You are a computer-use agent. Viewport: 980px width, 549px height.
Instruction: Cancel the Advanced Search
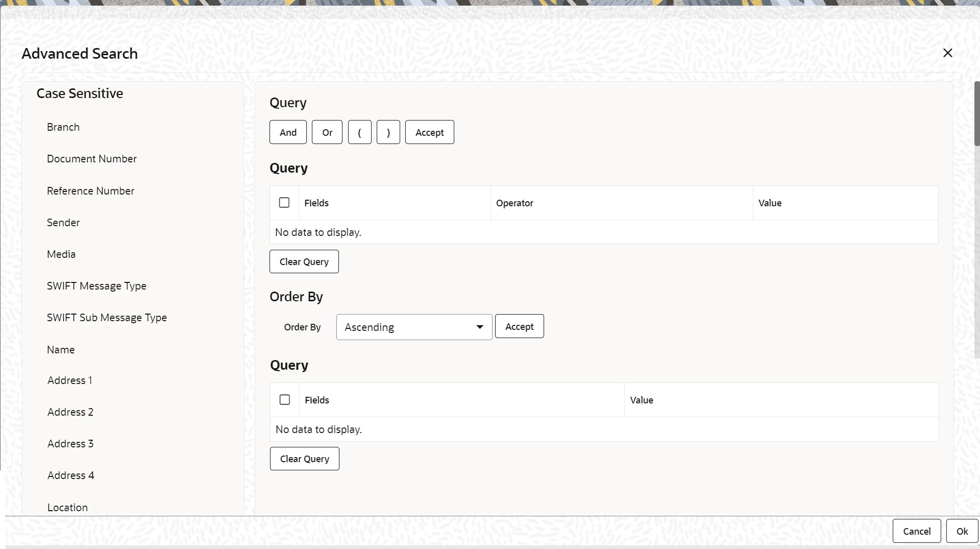[917, 531]
